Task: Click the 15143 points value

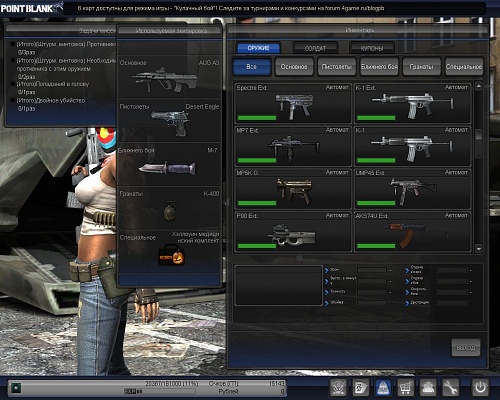Action: click(276, 384)
